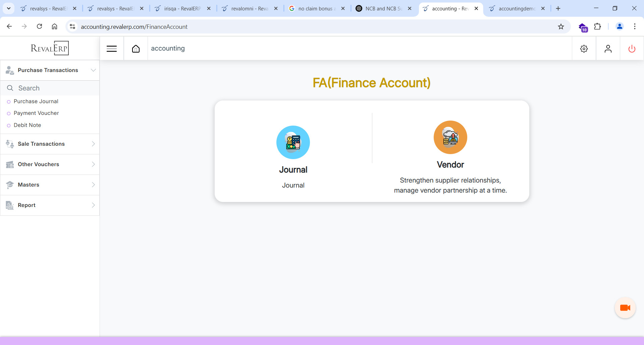Open Purchase Journal from sidebar
This screenshot has width=644, height=345.
click(x=36, y=101)
